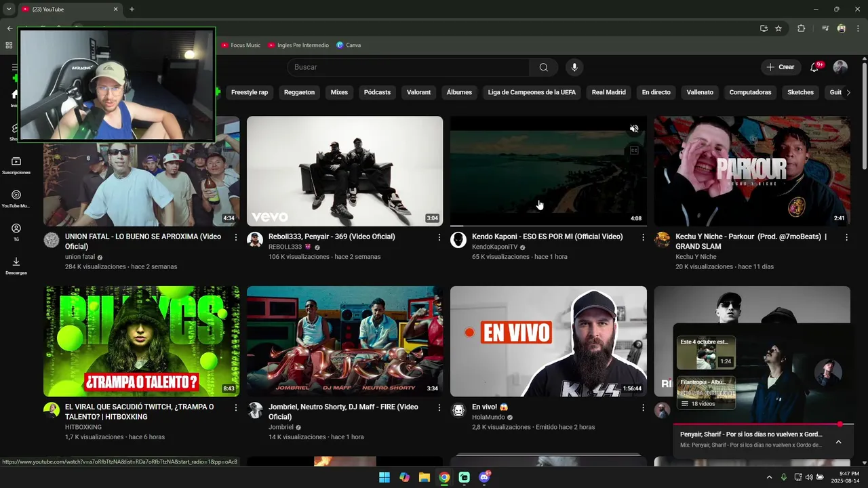Open the Chrome three-dot menu
The width and height of the screenshot is (868, 488).
(859, 28)
